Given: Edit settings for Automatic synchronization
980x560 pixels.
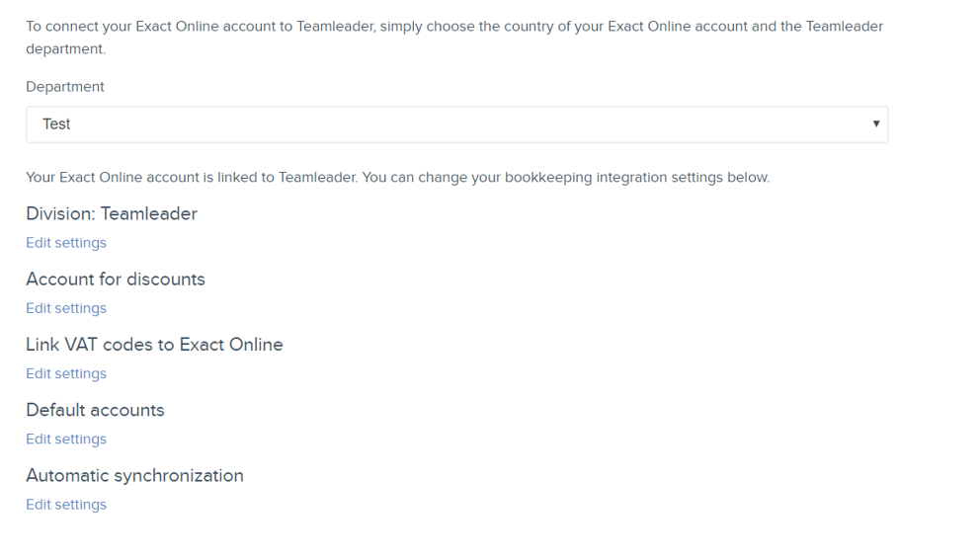Looking at the screenshot, I should tap(66, 505).
